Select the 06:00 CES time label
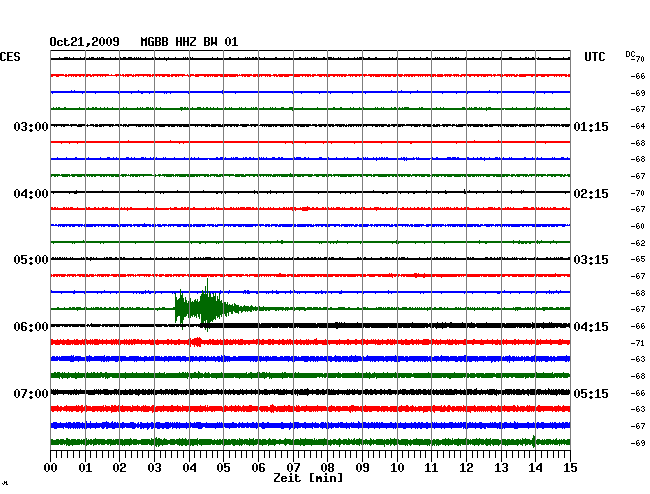This screenshot has height=494, width=650. coord(31,327)
